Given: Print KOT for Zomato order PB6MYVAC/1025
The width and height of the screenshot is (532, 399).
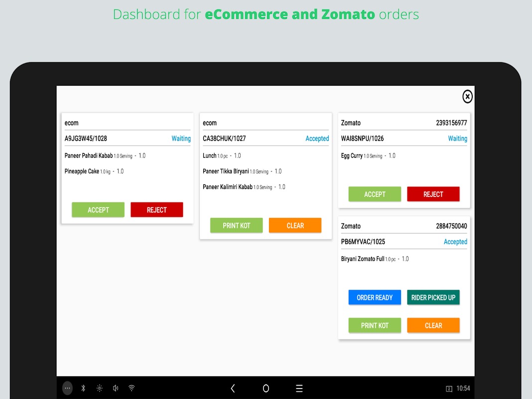Looking at the screenshot, I should pos(375,325).
